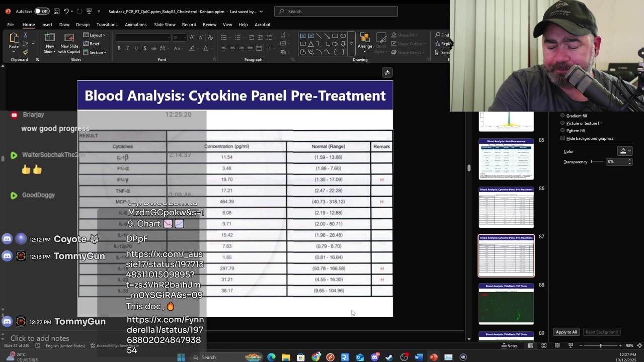Expand the Section dropdown
The height and width of the screenshot is (362, 644).
coord(95,52)
